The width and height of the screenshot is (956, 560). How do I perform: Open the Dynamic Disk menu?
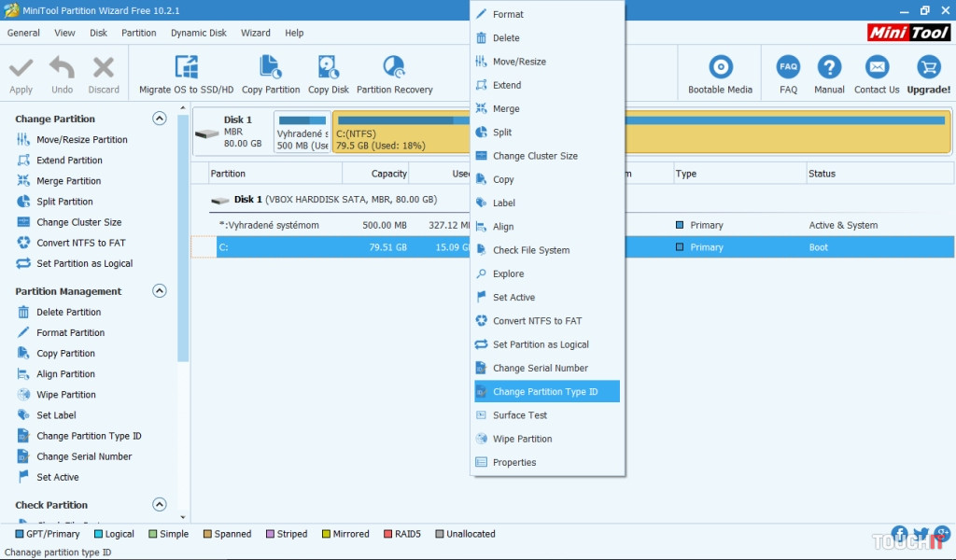(x=198, y=33)
